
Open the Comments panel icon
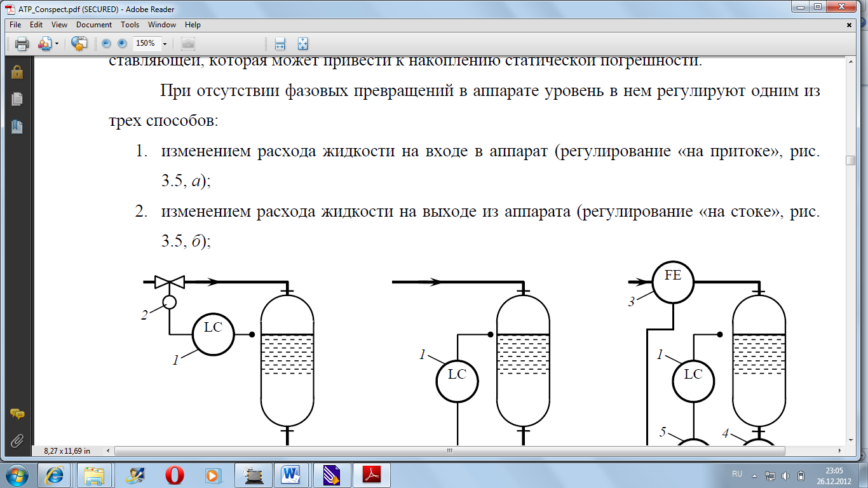[x=17, y=414]
